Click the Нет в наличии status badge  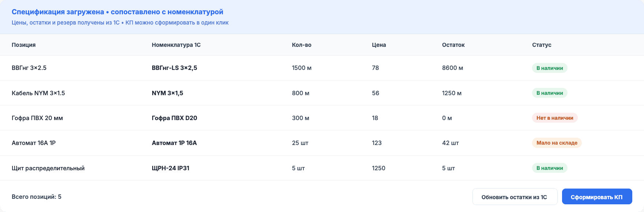[555, 118]
